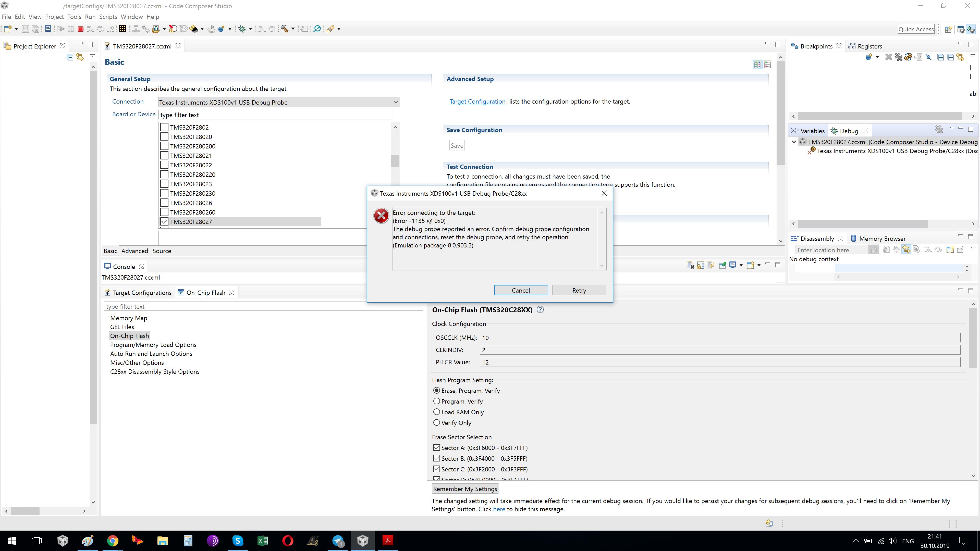Open the Build hammer dropdown arrow
The image size is (980, 551).
tap(293, 29)
